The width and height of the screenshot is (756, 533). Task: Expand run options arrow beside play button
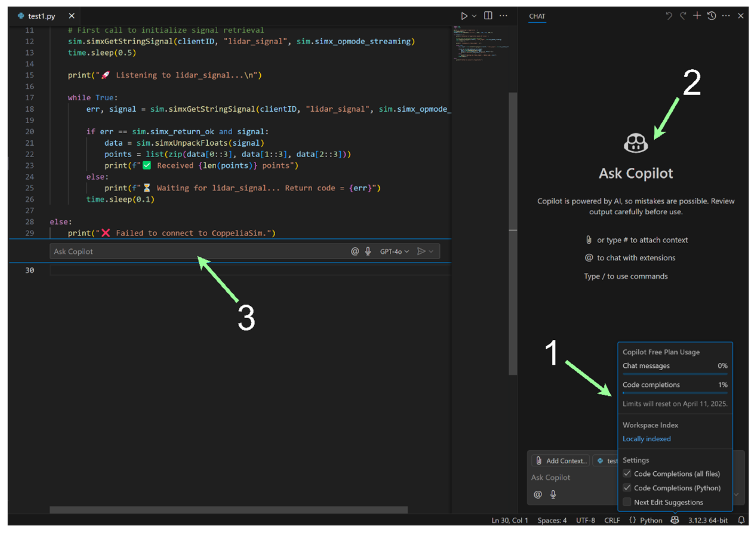pos(474,16)
